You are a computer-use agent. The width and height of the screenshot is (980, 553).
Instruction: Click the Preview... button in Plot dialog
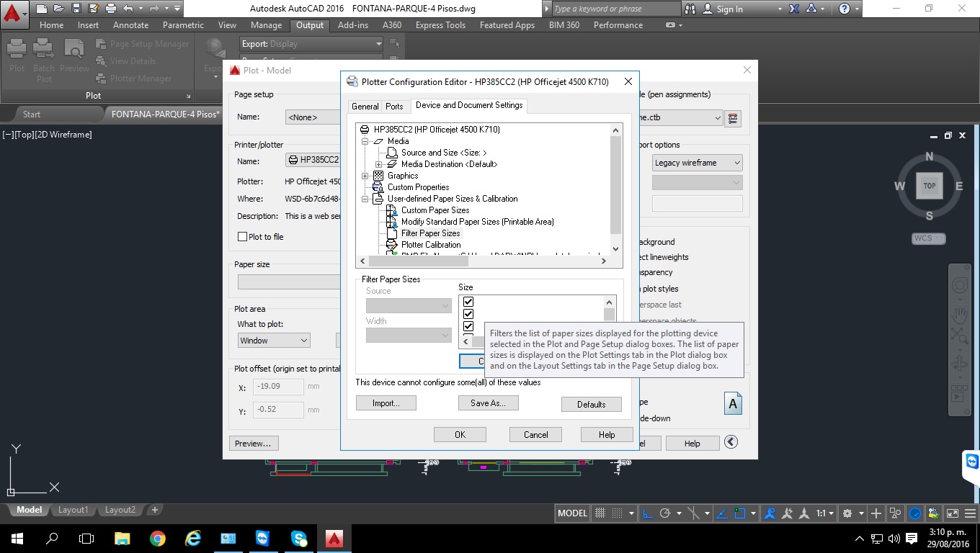click(253, 444)
